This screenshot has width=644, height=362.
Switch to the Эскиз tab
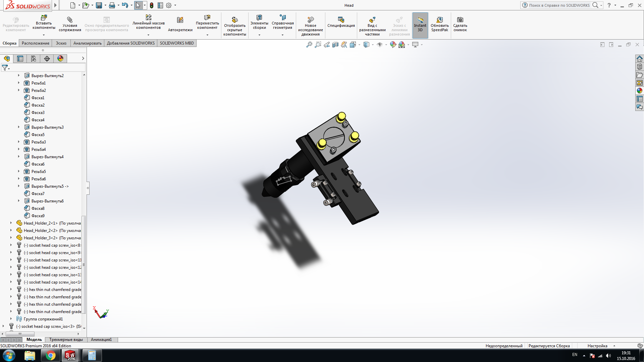click(x=61, y=43)
